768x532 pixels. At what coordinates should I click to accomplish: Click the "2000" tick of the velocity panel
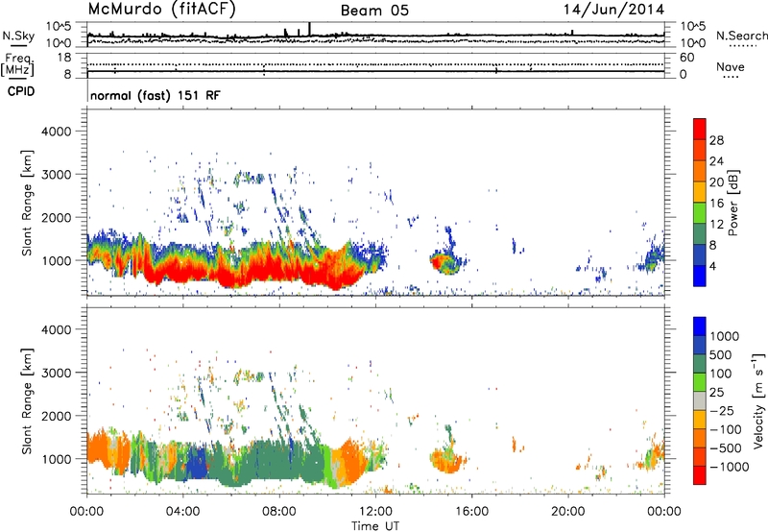coord(57,416)
